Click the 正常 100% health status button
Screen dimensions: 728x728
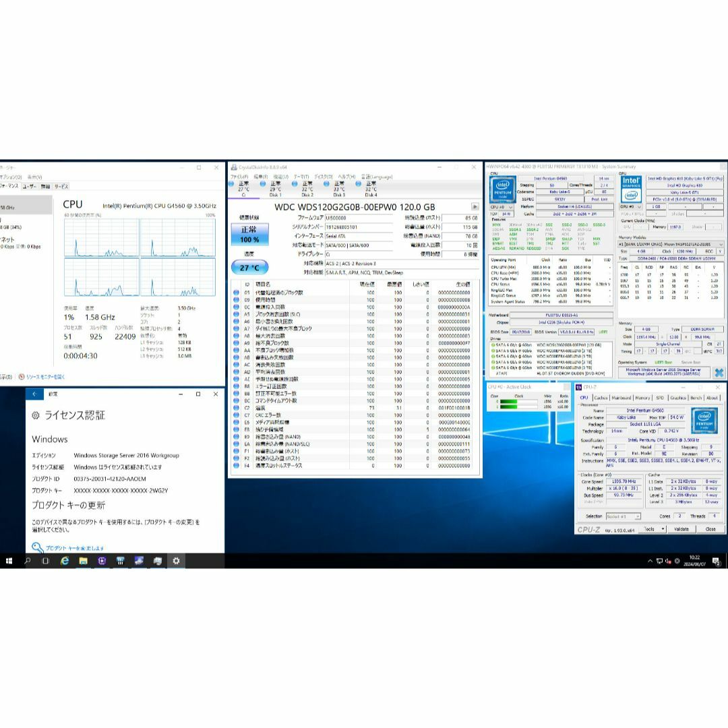249,235
